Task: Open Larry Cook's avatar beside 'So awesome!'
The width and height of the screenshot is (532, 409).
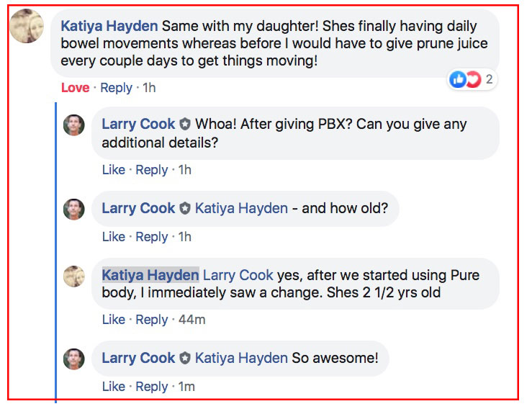Action: pos(74,359)
